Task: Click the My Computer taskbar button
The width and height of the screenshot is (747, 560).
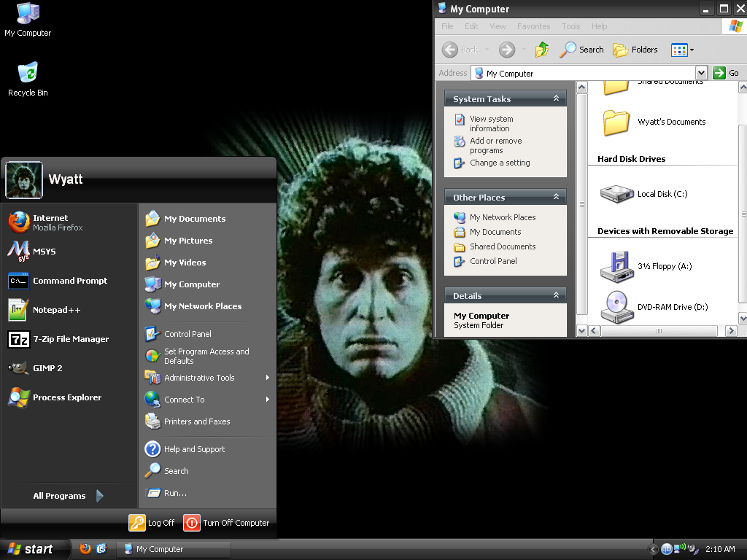Action: [x=174, y=549]
